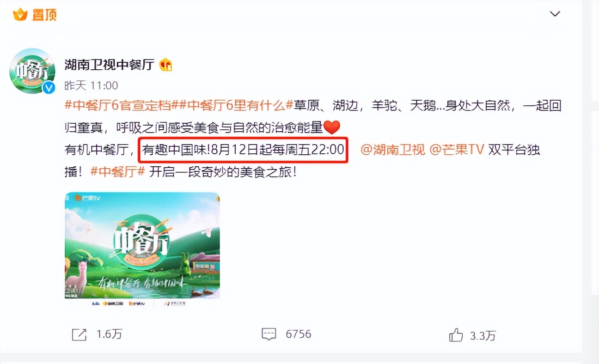Click the blue verified badge on avatar

(49, 87)
